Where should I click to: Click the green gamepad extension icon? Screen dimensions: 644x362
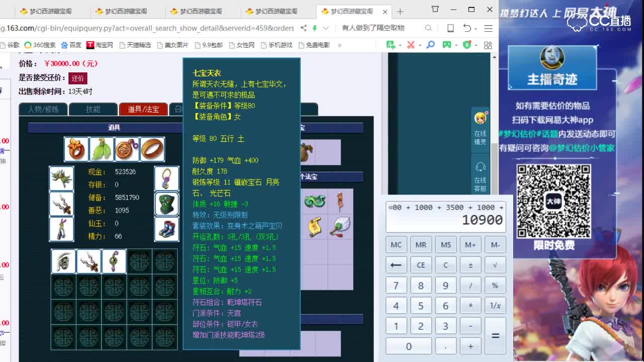[446, 45]
